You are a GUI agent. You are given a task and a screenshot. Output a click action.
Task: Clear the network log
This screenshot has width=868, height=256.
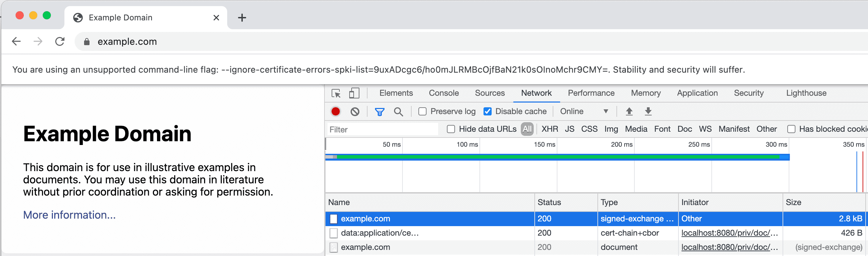[355, 111]
